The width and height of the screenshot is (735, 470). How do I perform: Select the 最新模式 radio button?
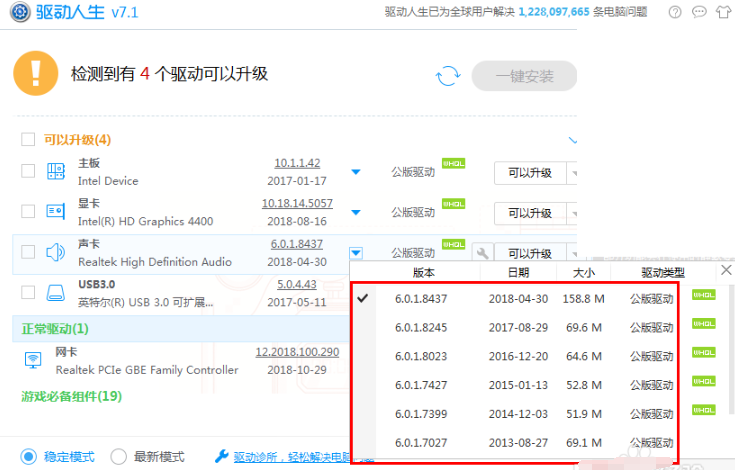[x=118, y=456]
